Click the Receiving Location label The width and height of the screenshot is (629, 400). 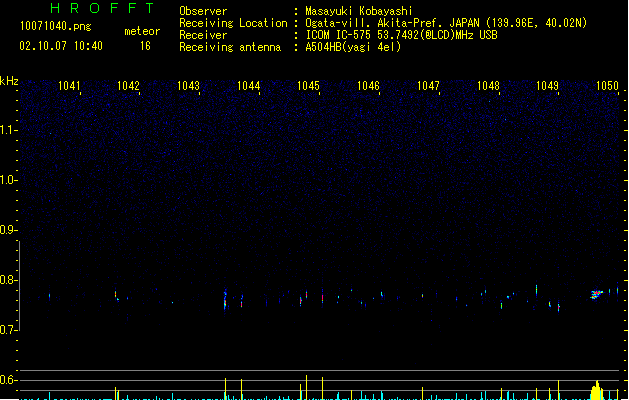point(233,23)
